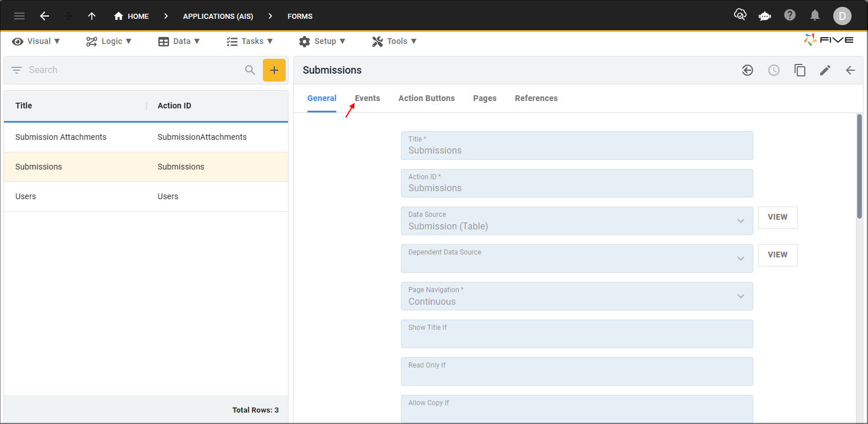The image size is (868, 424).
Task: Expand the Data Source dropdown
Action: coord(740,221)
